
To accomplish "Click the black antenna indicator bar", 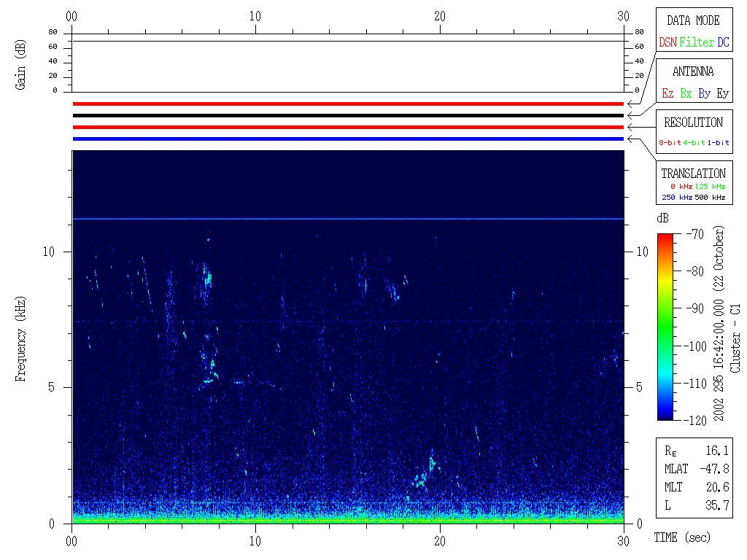I will click(x=348, y=115).
